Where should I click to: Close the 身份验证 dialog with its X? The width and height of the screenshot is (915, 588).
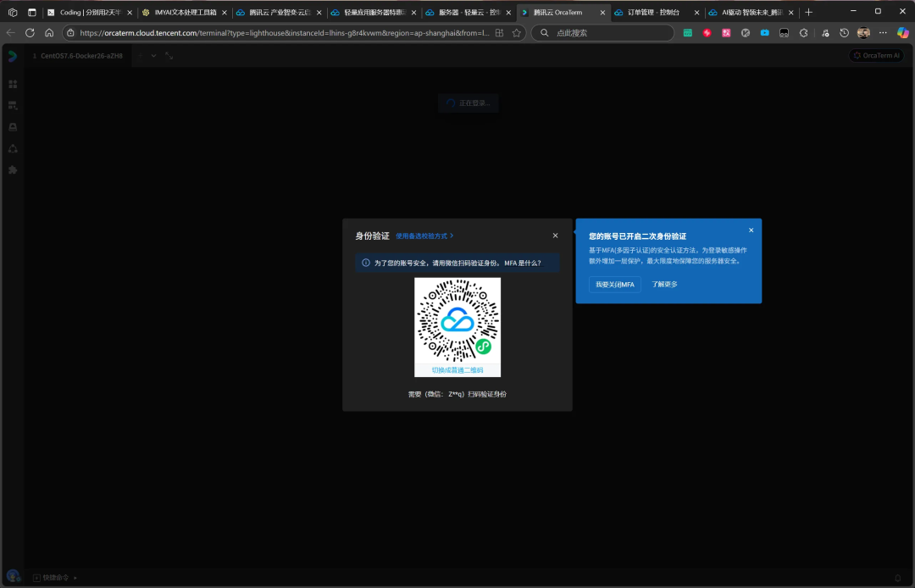[555, 236]
